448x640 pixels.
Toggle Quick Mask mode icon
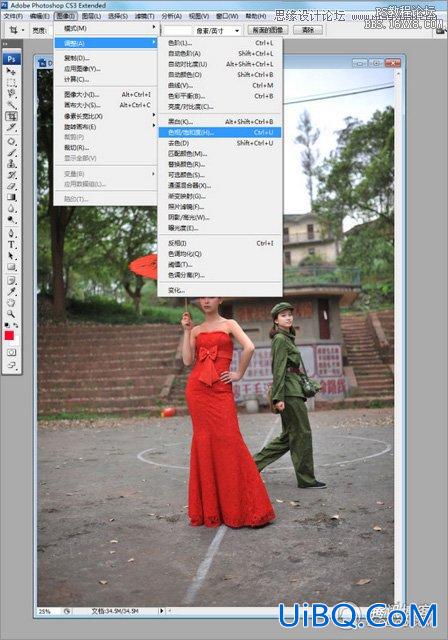(x=11, y=352)
